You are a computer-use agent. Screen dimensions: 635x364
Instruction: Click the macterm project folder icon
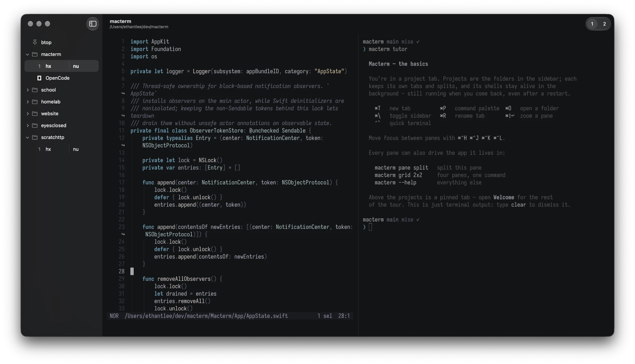(35, 54)
